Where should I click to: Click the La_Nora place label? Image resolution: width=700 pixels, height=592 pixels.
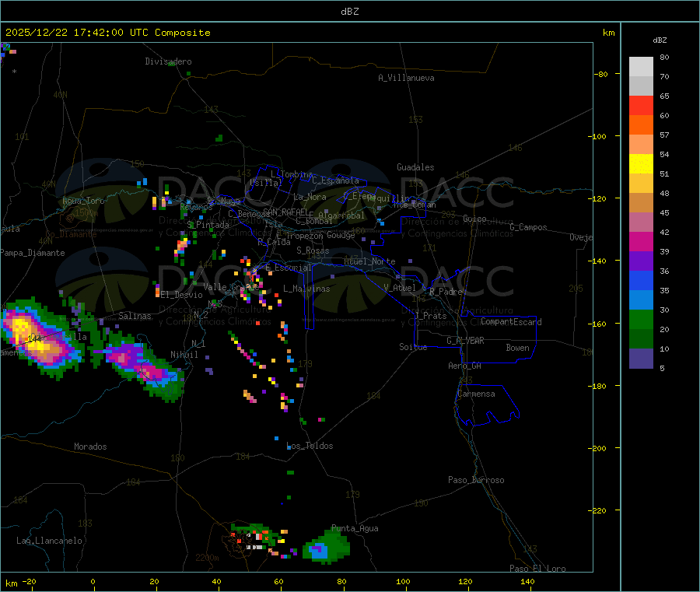[x=310, y=197]
